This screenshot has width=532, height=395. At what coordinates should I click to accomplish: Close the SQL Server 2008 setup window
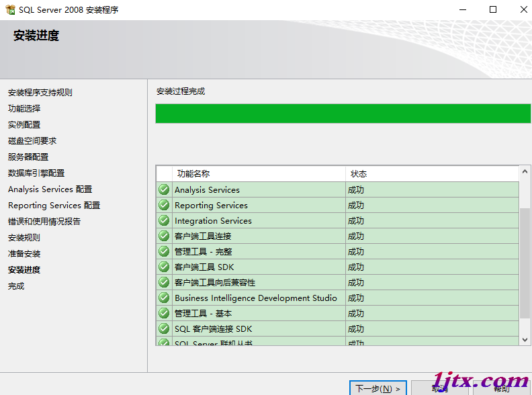pos(524,9)
